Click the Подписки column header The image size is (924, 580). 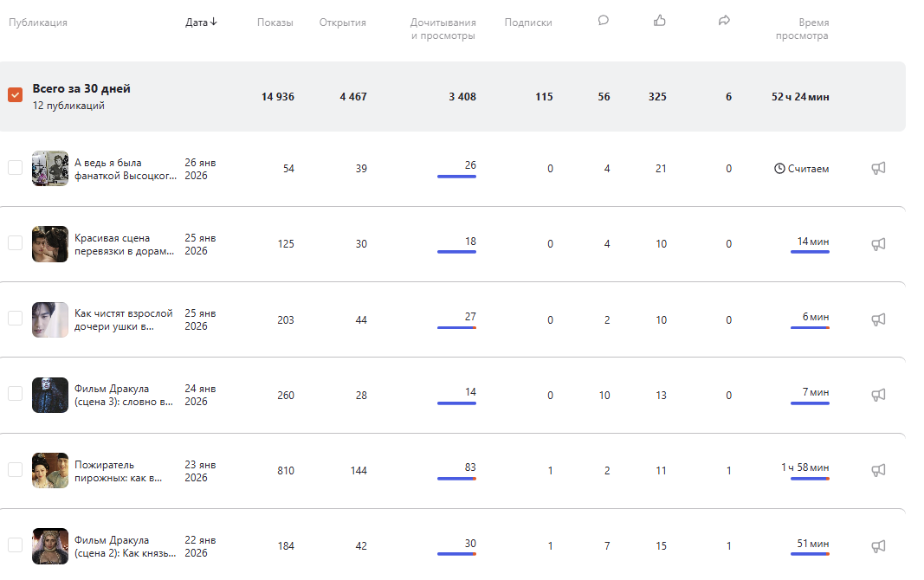click(527, 23)
